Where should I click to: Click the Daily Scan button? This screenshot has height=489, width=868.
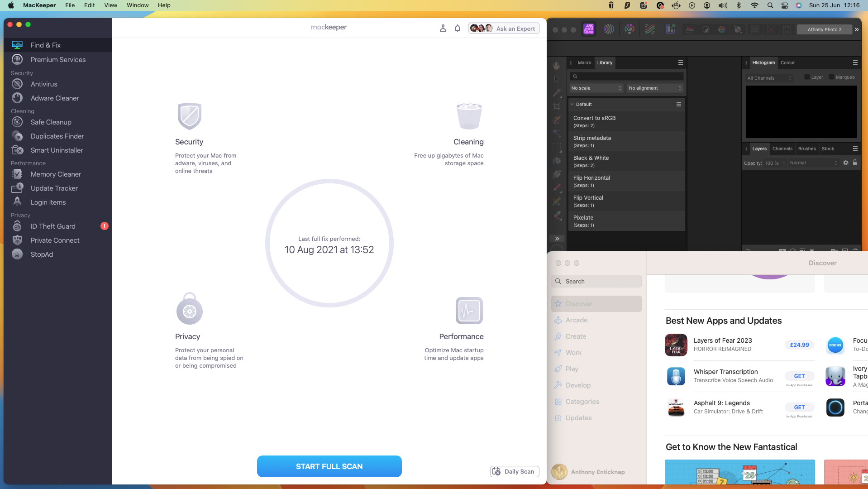coord(514,471)
